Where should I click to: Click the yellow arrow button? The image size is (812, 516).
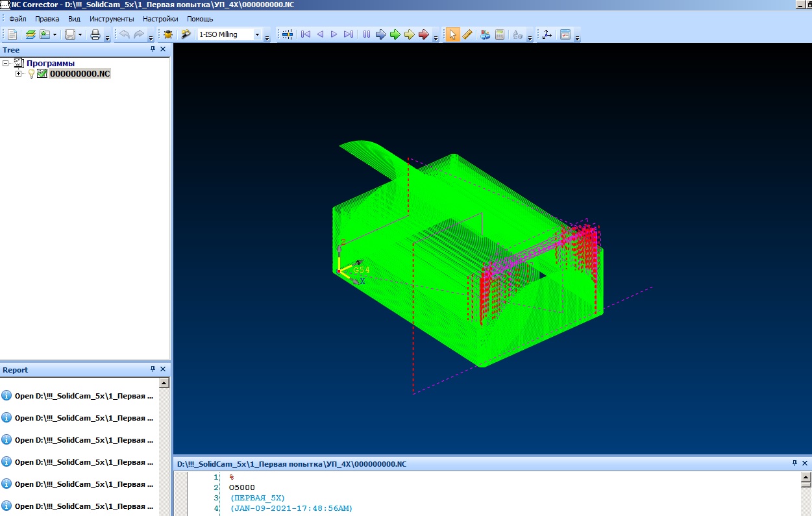click(x=410, y=34)
